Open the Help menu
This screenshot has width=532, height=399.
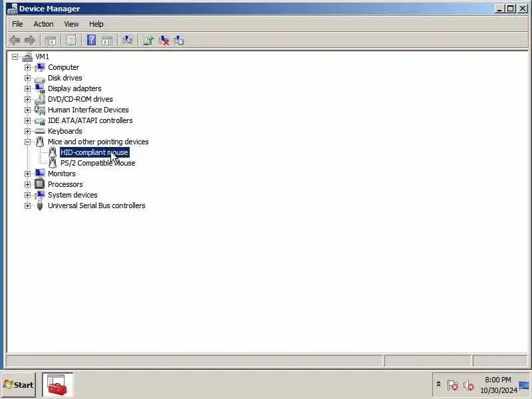[x=96, y=24]
